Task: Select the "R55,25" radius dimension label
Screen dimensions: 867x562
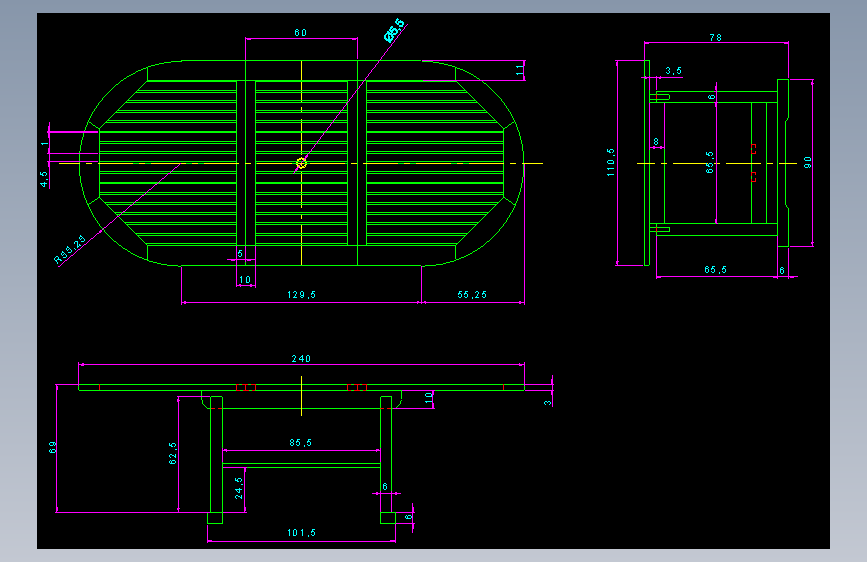Action: [70, 249]
